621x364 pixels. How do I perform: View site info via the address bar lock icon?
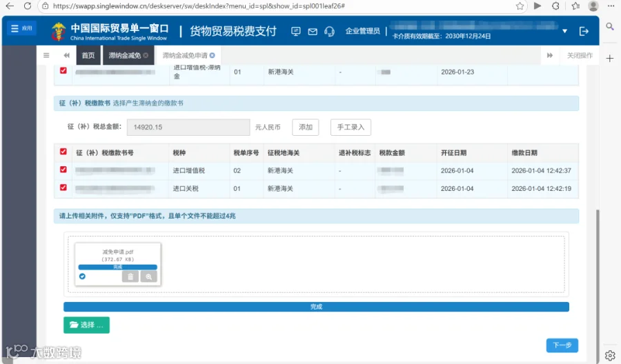pos(46,6)
